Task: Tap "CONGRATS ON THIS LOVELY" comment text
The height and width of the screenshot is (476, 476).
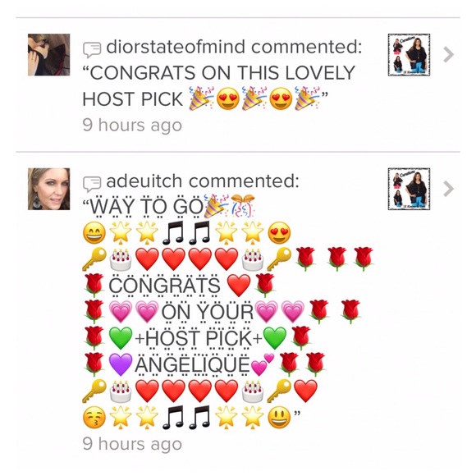Action: pyautogui.click(x=222, y=73)
